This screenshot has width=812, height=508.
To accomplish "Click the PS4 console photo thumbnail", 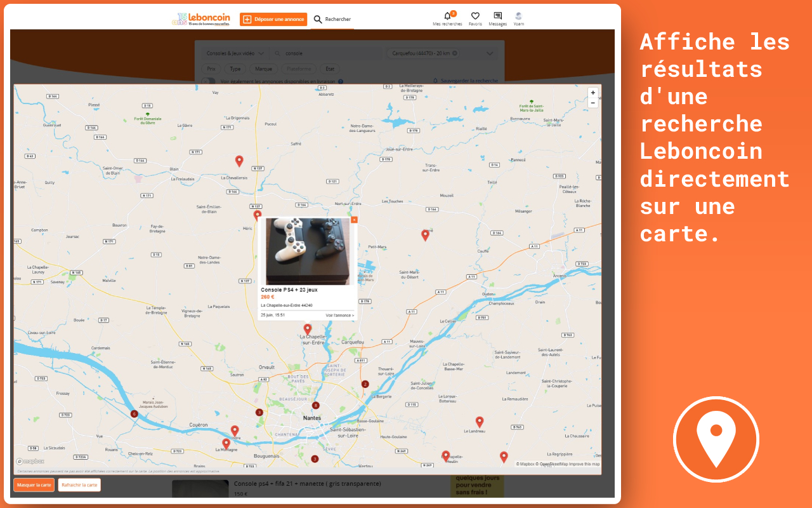I will click(308, 251).
